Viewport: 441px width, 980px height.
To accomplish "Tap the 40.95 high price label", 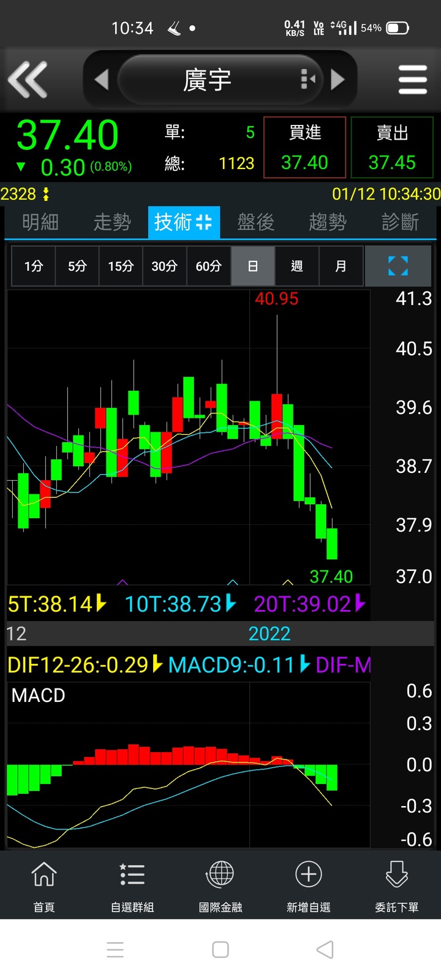I will (x=276, y=299).
